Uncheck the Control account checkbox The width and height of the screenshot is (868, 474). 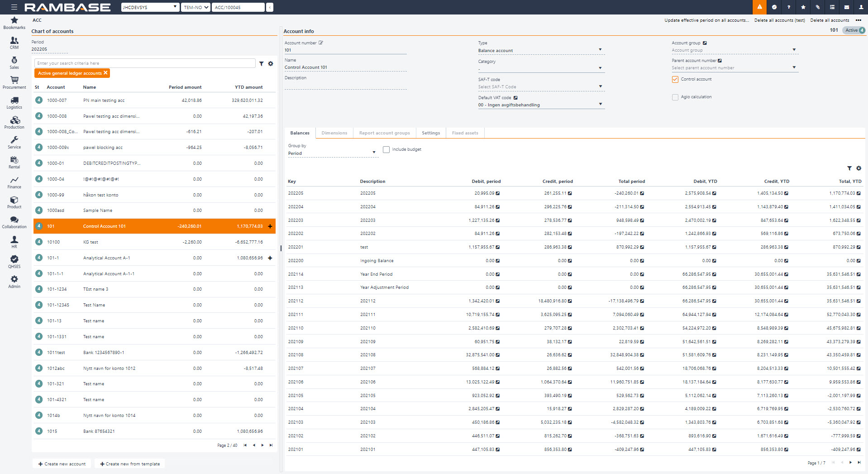click(675, 79)
